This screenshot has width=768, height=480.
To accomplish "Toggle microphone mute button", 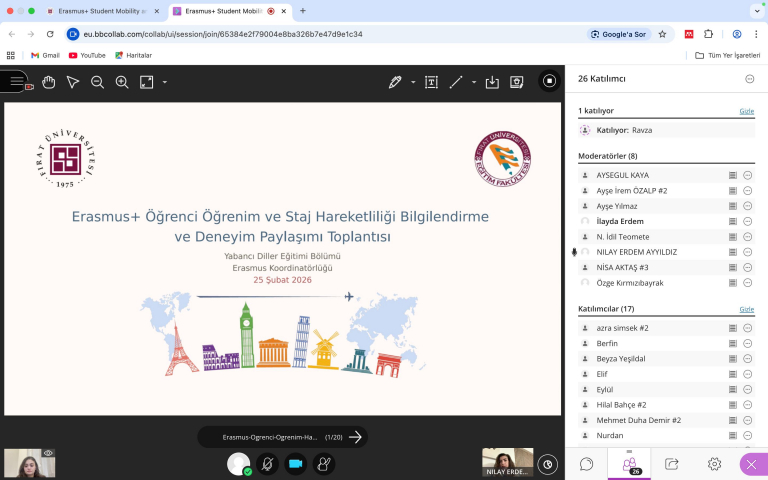I will (267, 464).
